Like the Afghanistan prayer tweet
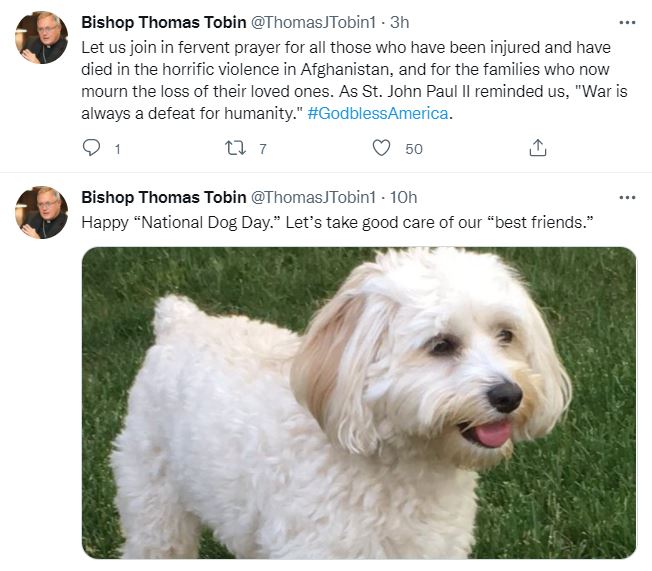The width and height of the screenshot is (652, 571). click(381, 148)
